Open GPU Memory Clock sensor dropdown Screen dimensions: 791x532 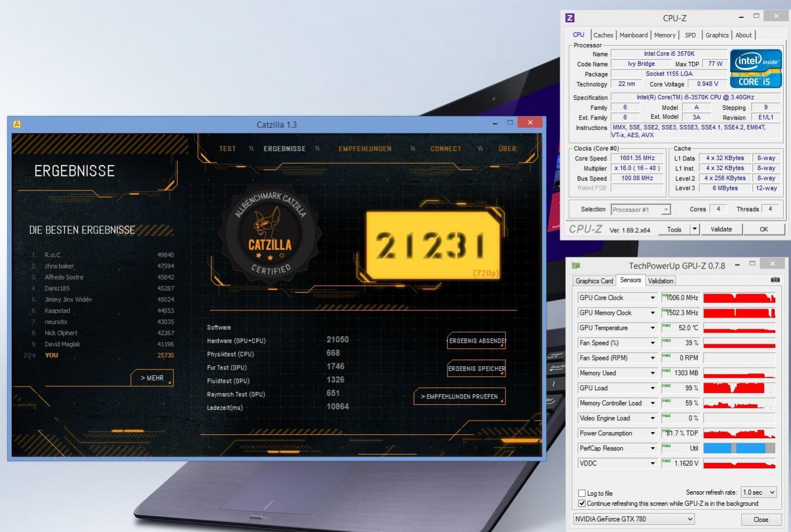point(652,313)
